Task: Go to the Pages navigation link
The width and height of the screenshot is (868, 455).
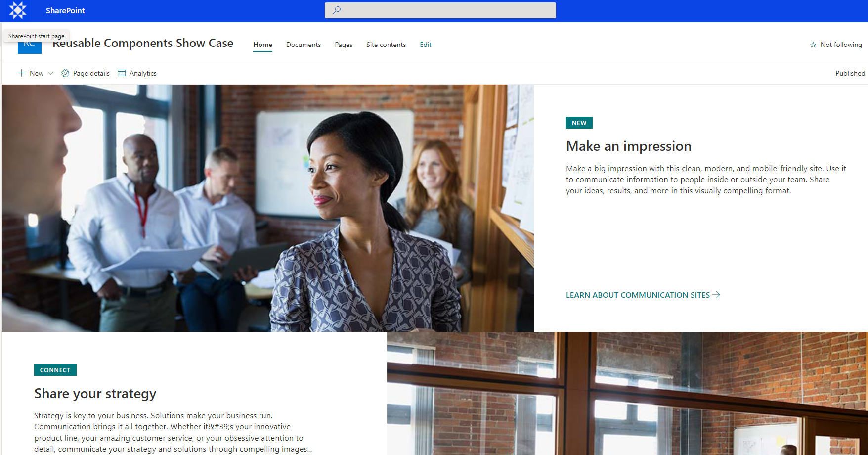Action: (x=344, y=45)
